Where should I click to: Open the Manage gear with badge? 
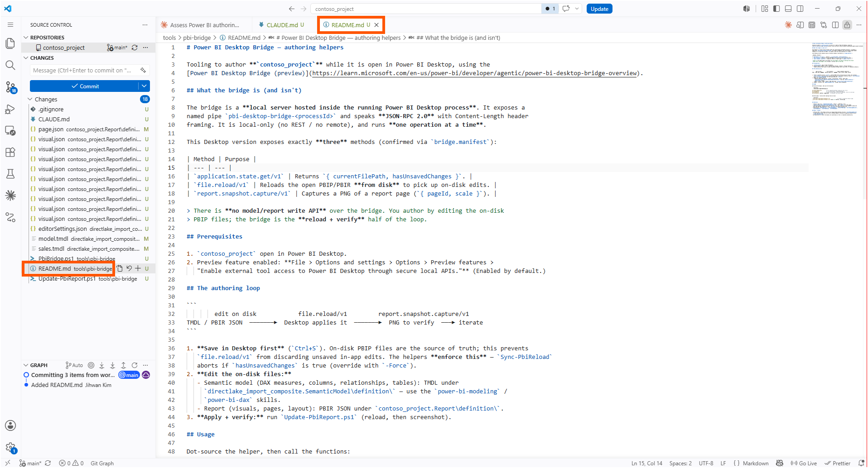click(10, 448)
